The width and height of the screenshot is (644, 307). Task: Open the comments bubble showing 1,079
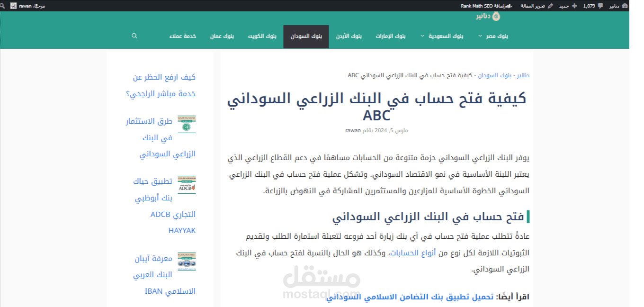pyautogui.click(x=592, y=6)
